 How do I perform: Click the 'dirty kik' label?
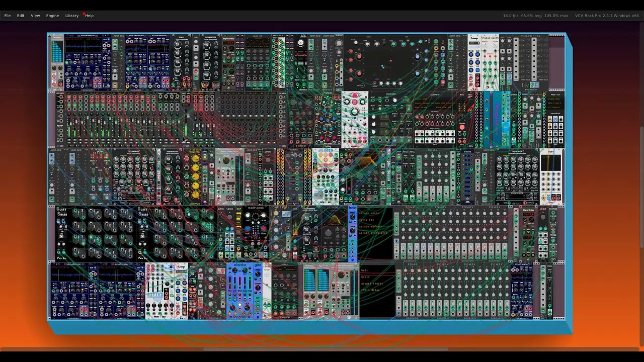point(367,220)
